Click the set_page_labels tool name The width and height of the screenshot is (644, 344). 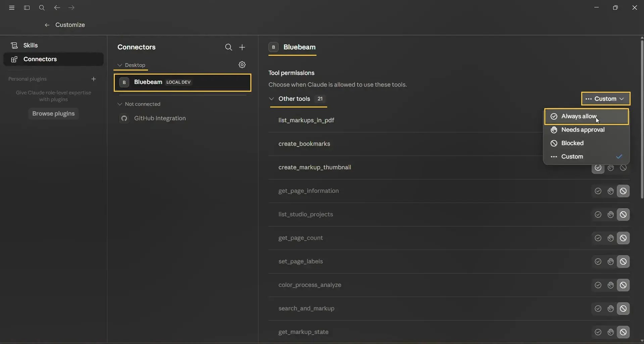click(x=301, y=261)
